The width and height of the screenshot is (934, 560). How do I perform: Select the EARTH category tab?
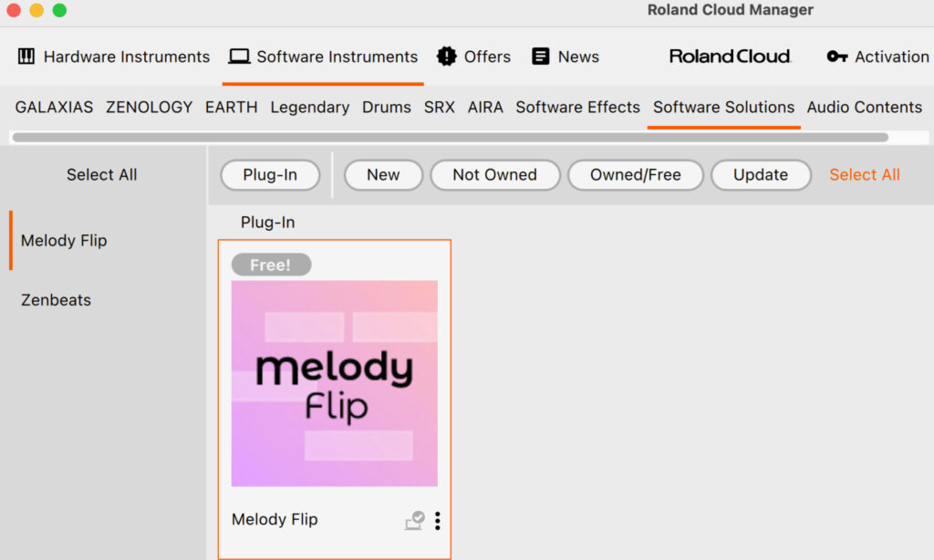pyautogui.click(x=231, y=108)
